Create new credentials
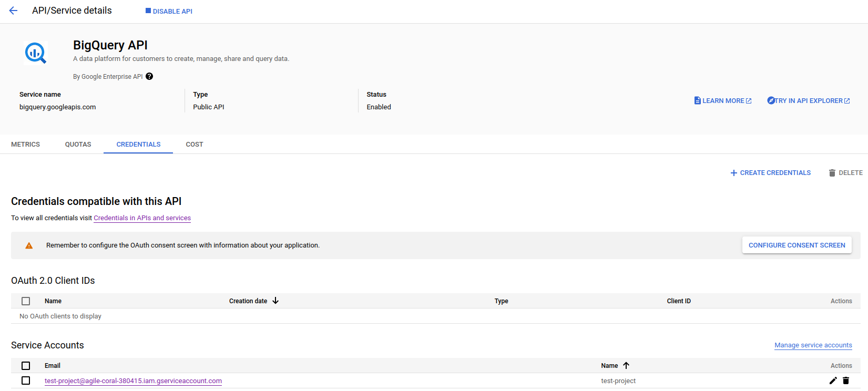 click(x=771, y=172)
